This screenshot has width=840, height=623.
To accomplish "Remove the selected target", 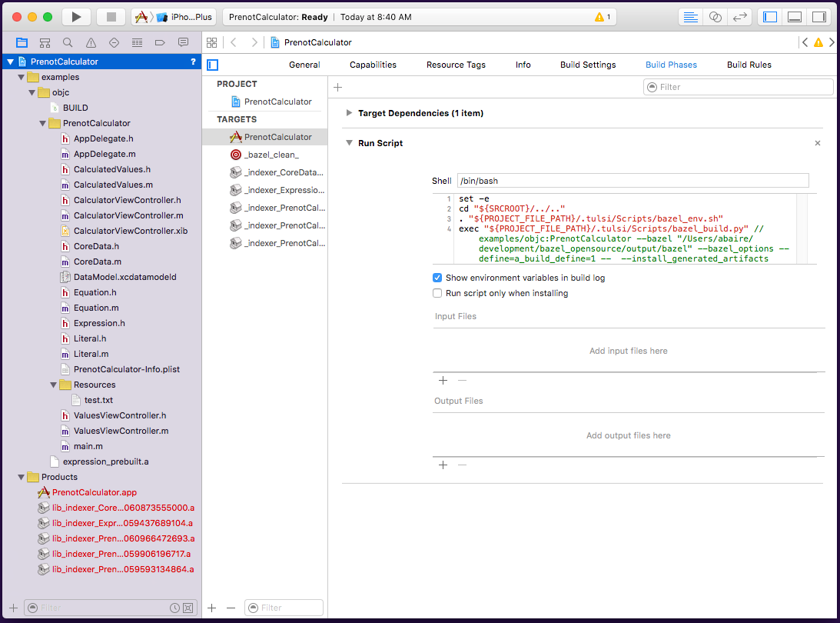I will (231, 608).
